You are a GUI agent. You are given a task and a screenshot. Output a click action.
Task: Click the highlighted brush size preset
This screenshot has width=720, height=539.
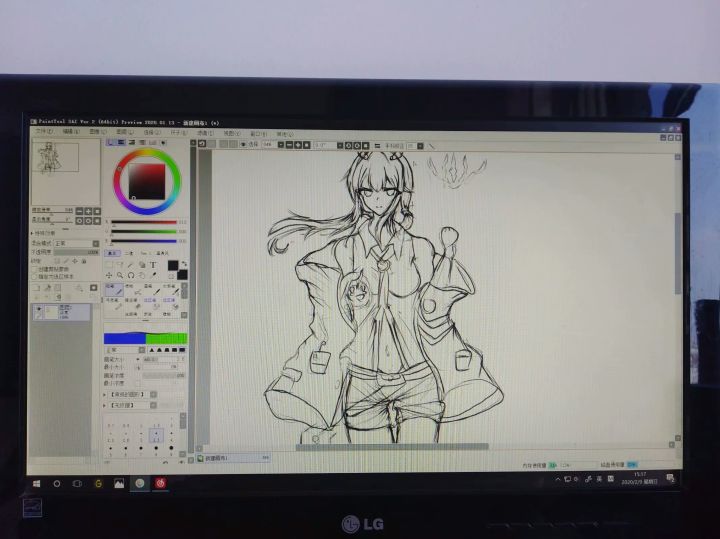[x=157, y=435]
